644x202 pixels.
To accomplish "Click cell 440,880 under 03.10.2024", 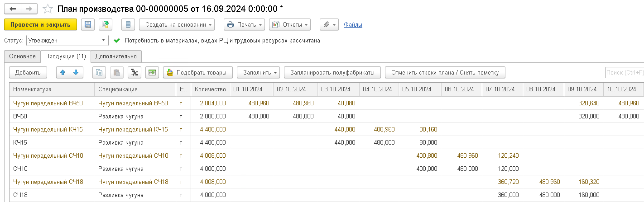I will click(x=338, y=129).
